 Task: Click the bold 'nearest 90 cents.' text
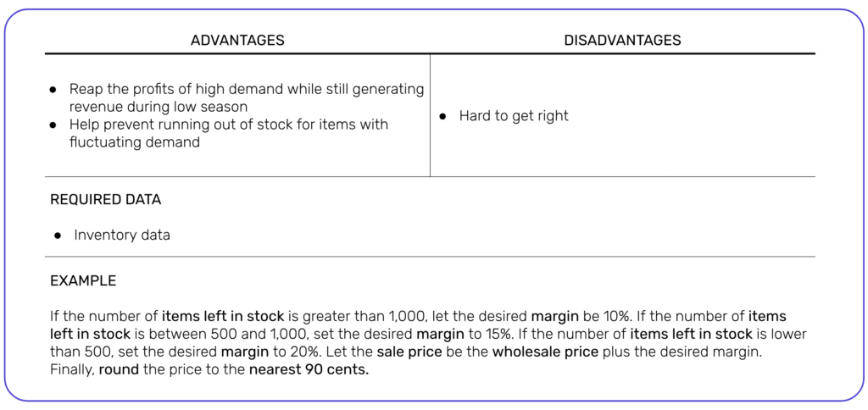click(309, 370)
